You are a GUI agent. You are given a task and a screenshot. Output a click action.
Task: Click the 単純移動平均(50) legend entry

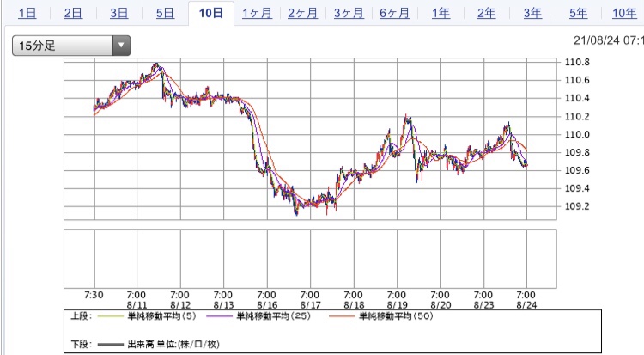(397, 316)
